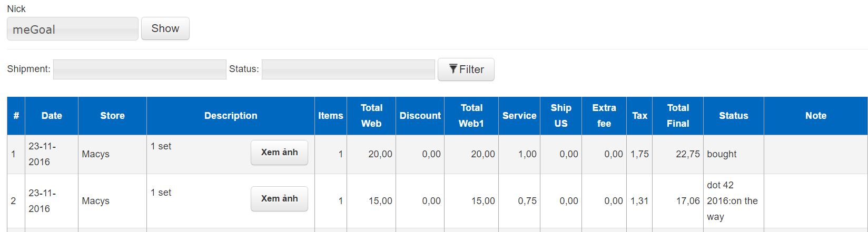
Task: Click the Note column header
Action: 815,116
